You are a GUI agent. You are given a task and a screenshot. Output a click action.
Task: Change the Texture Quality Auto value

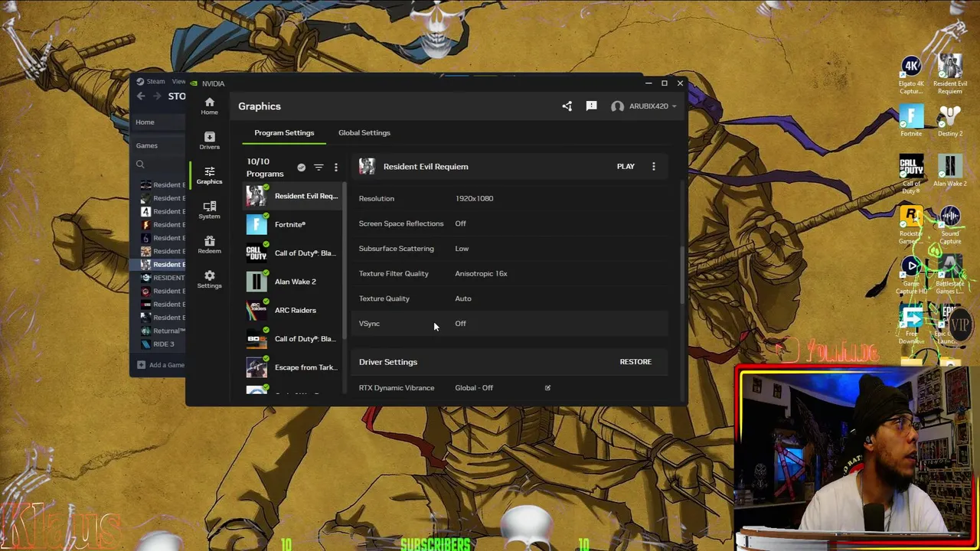[x=463, y=298]
